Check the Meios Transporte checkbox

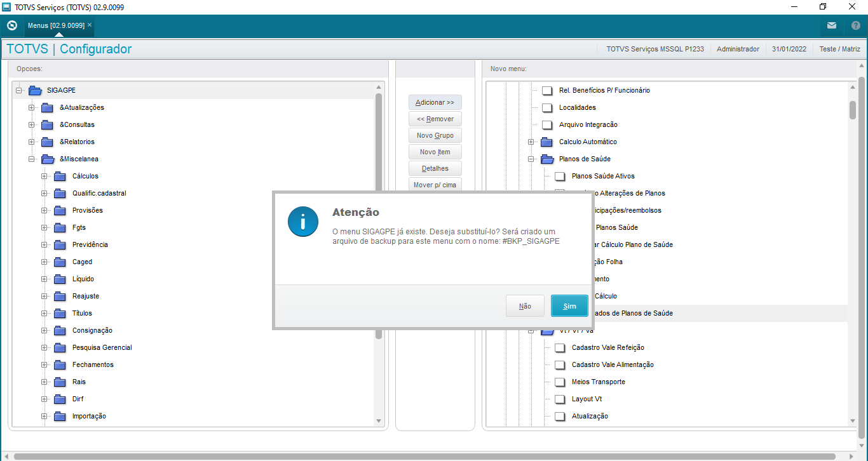point(560,382)
